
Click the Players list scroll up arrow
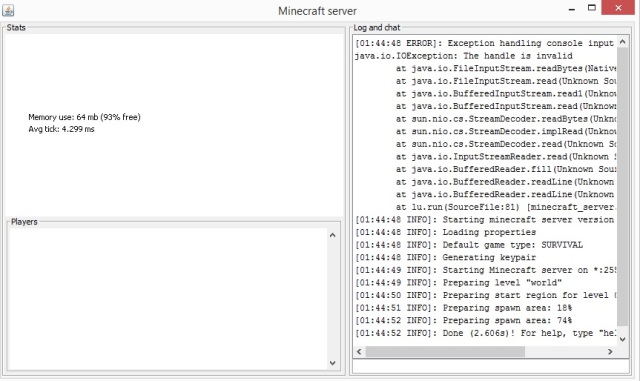click(x=333, y=235)
